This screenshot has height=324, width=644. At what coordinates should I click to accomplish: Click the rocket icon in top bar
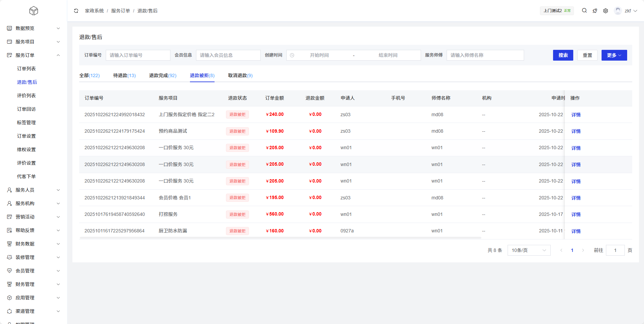(x=595, y=11)
